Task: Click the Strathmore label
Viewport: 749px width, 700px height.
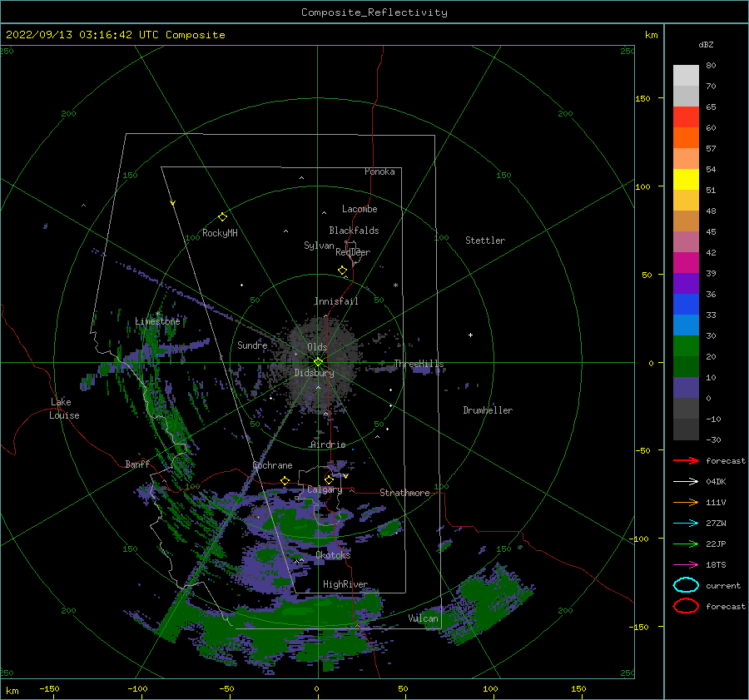Action: 404,493
